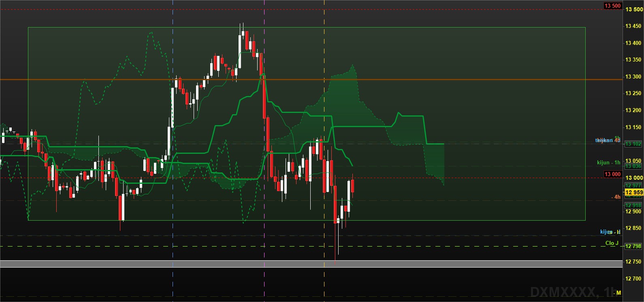
Task: Click the "Clo J" line label
Action: 612,243
